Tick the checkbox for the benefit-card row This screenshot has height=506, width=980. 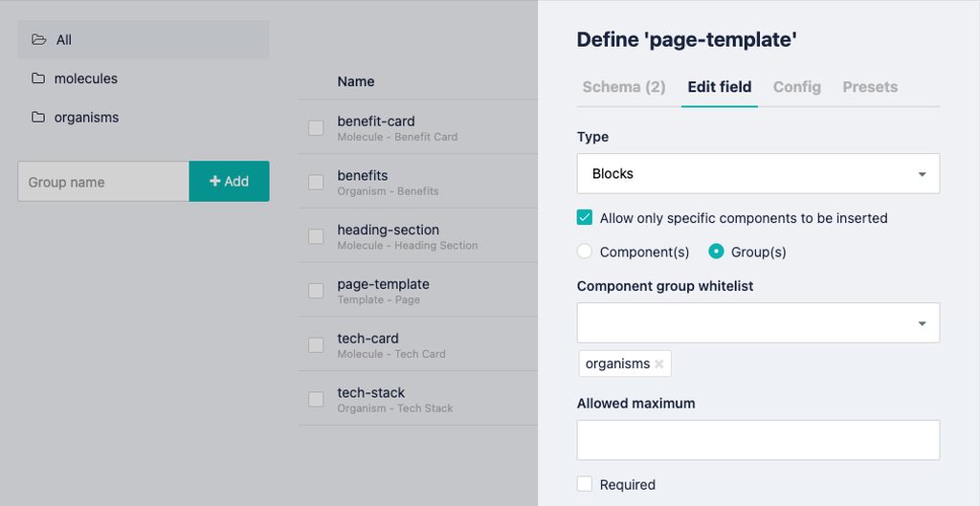pos(316,128)
